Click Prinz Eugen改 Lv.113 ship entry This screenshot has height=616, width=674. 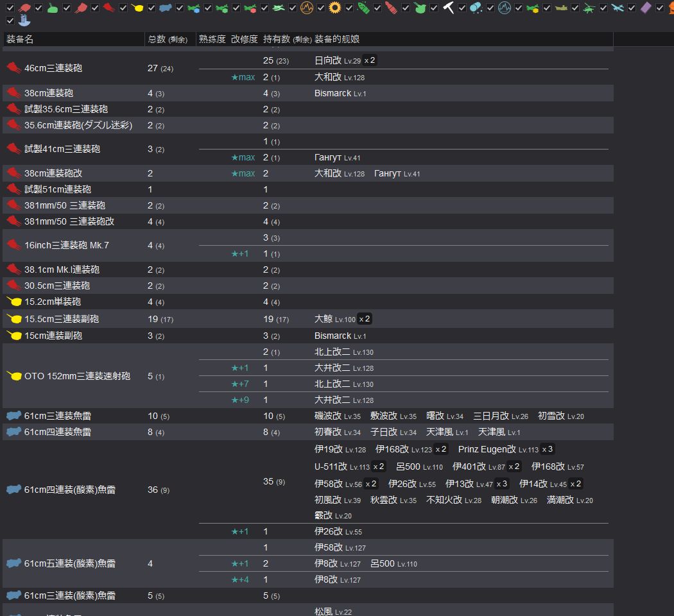[x=498, y=449]
